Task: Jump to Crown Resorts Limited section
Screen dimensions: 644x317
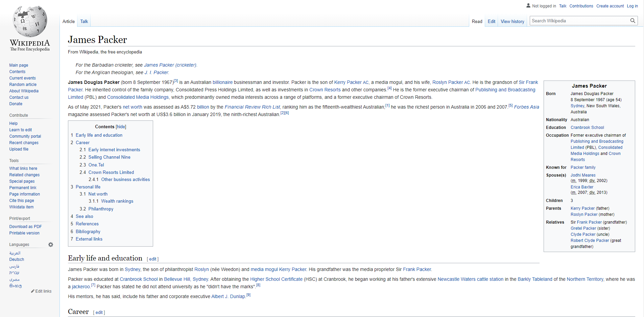Action: point(111,172)
